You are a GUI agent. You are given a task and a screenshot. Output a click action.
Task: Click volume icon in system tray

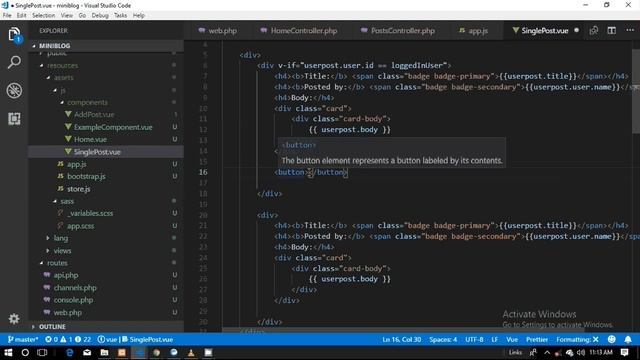[x=581, y=352]
